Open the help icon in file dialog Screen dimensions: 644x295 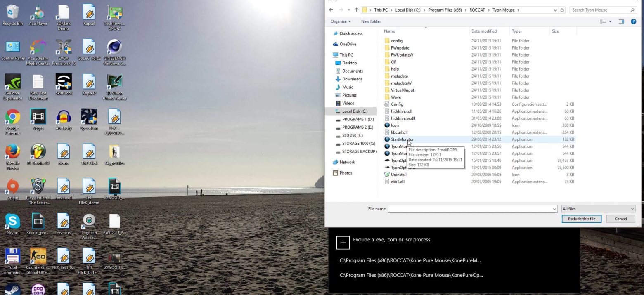[634, 21]
